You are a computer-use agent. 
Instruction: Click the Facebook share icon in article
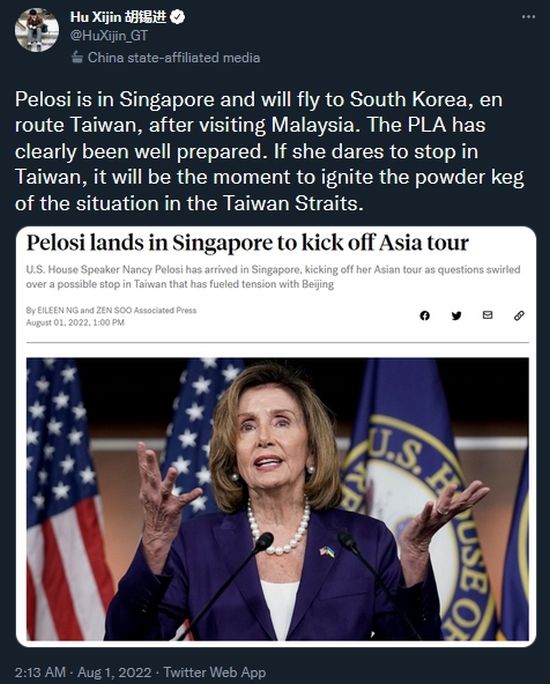[424, 315]
